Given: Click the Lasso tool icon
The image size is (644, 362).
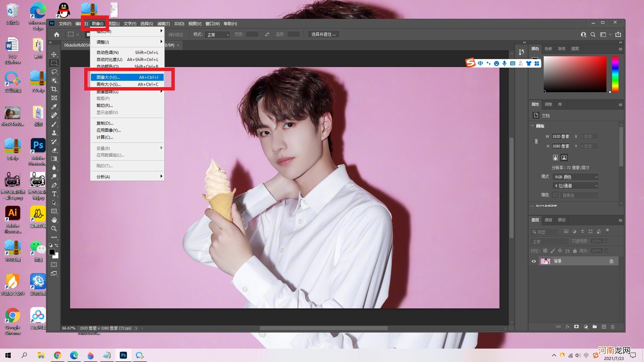Looking at the screenshot, I should (x=54, y=72).
